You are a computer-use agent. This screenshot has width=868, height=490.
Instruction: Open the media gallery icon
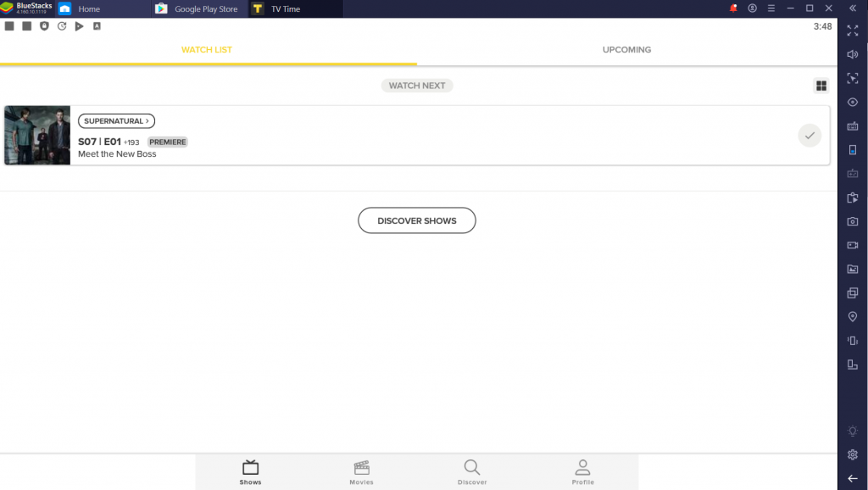pyautogui.click(x=853, y=269)
